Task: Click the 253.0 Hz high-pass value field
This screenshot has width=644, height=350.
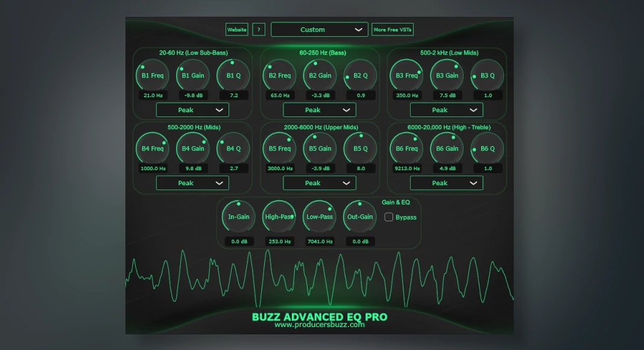Action: point(280,241)
